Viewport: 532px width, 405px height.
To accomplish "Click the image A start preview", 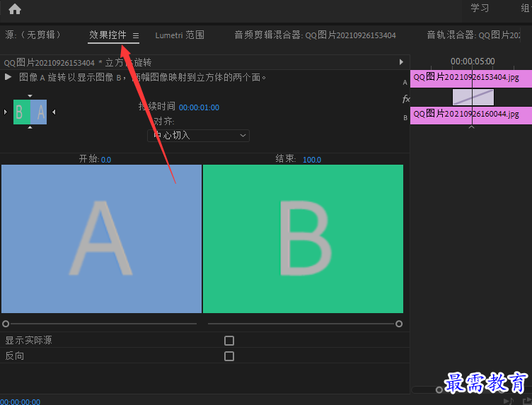I will click(x=101, y=239).
